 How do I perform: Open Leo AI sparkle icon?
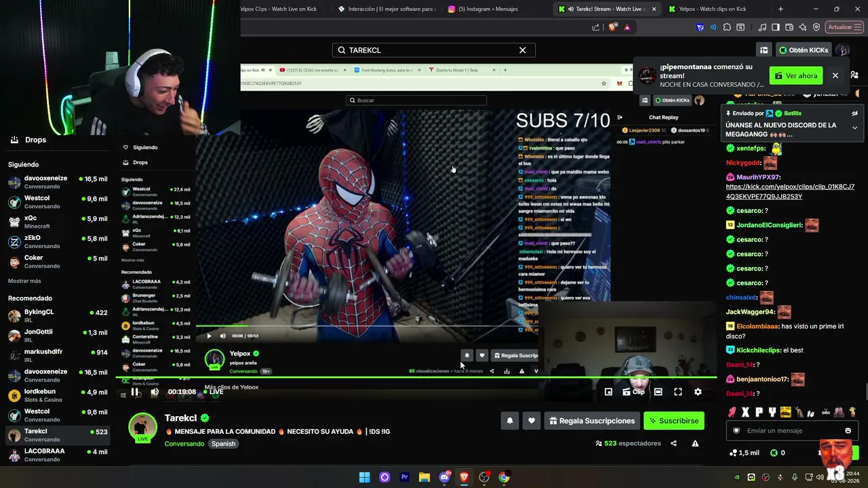tap(803, 27)
